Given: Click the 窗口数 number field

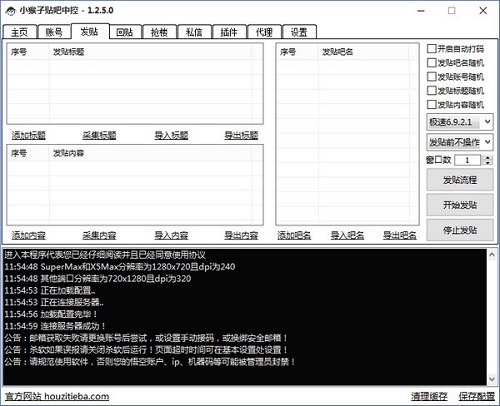Looking at the screenshot, I should tap(467, 160).
